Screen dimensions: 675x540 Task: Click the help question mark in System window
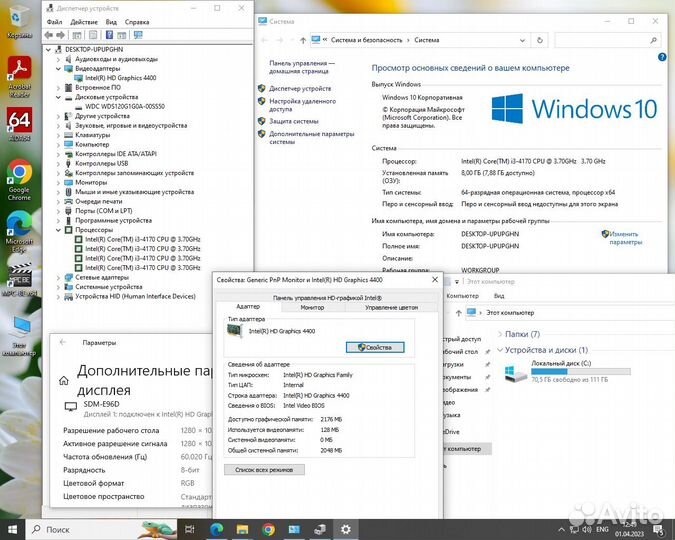(662, 57)
